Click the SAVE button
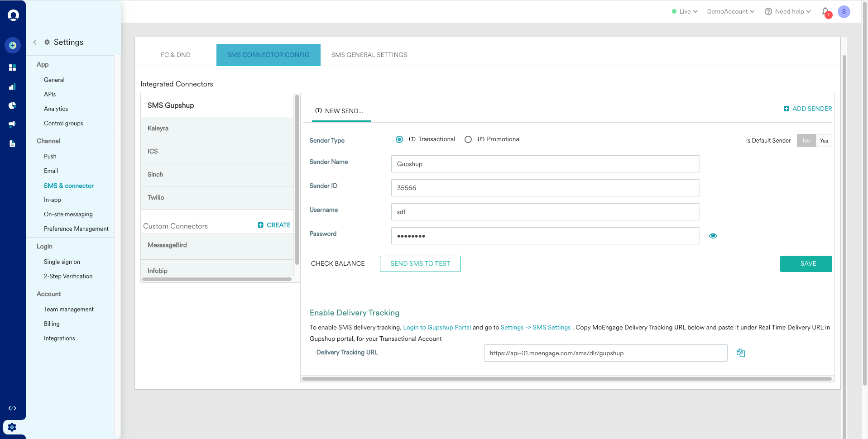Viewport: 868px width, 439px height. pyautogui.click(x=806, y=264)
